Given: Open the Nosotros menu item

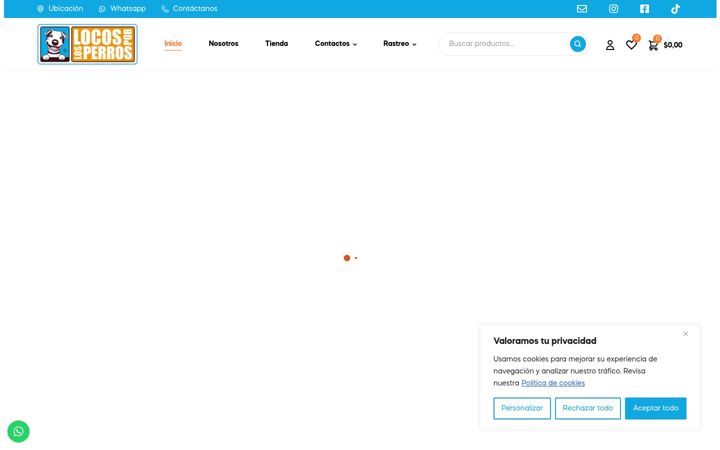Looking at the screenshot, I should tap(223, 44).
